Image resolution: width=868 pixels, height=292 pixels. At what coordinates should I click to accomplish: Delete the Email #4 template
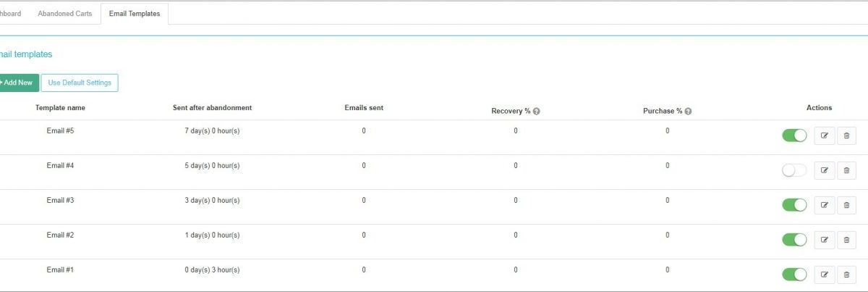click(x=846, y=170)
